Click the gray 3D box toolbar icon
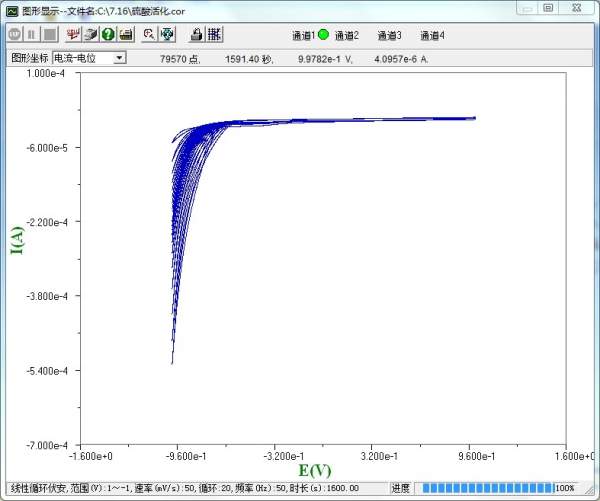The width and height of the screenshot is (600, 501). (91, 34)
